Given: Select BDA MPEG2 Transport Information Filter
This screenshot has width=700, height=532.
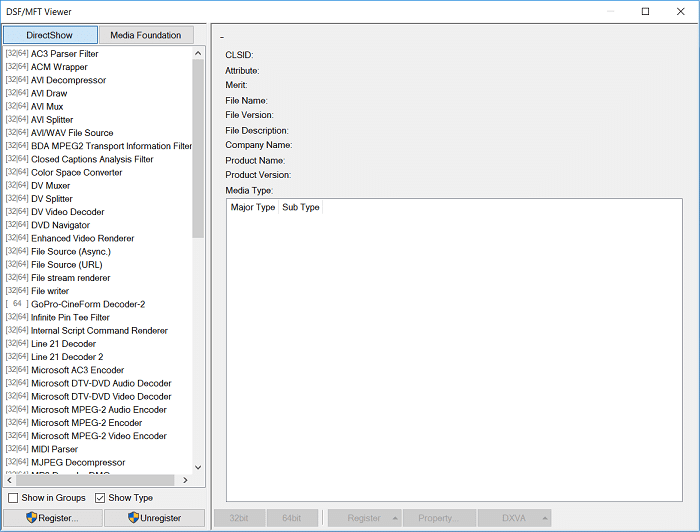Looking at the screenshot, I should coord(99,146).
